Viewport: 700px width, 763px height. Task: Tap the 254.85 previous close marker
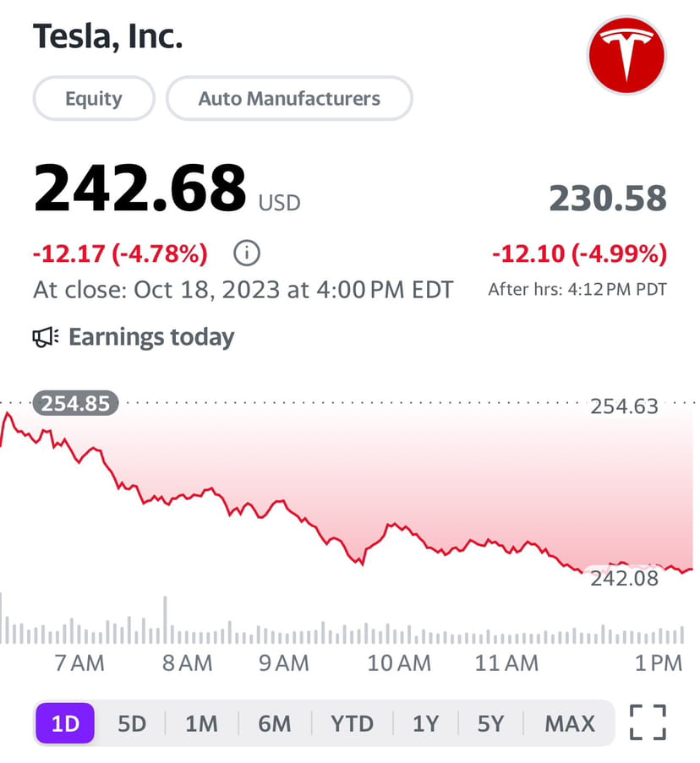pos(75,403)
